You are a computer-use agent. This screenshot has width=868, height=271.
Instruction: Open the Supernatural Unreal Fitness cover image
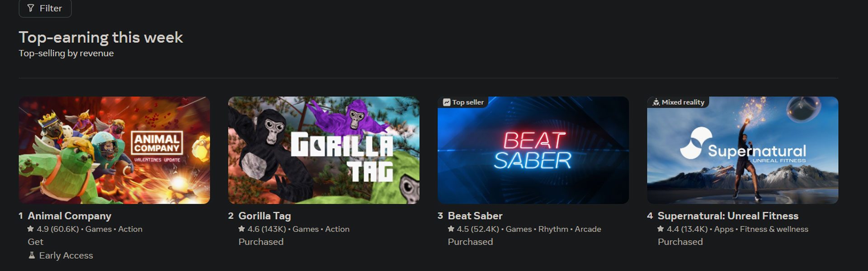tap(742, 150)
